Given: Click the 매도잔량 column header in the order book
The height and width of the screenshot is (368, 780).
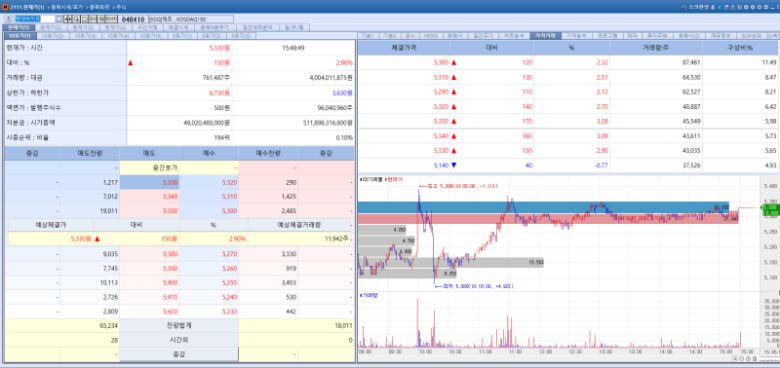Looking at the screenshot, I should 90,153.
